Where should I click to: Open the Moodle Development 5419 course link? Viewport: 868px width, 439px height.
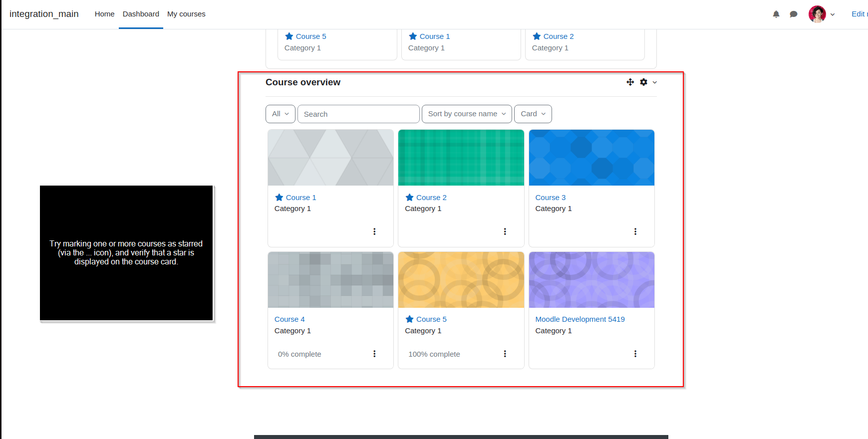point(580,319)
